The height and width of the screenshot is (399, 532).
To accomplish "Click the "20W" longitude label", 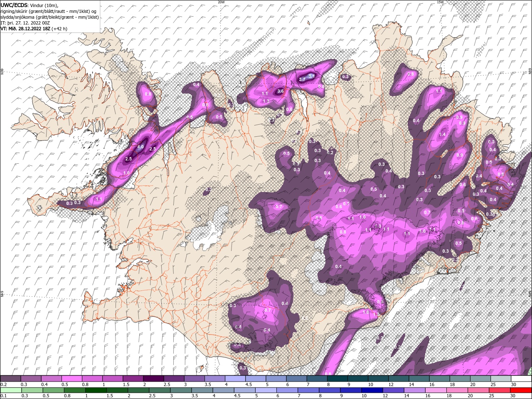I will click(x=221, y=2).
